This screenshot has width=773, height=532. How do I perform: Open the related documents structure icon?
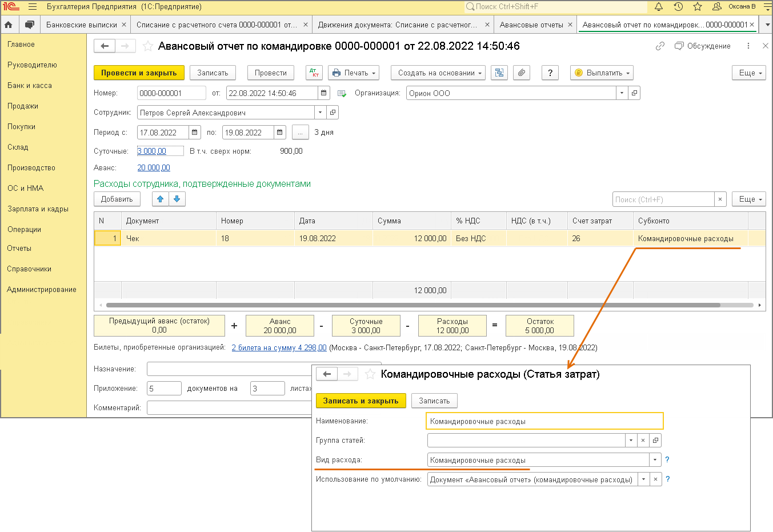pos(499,73)
